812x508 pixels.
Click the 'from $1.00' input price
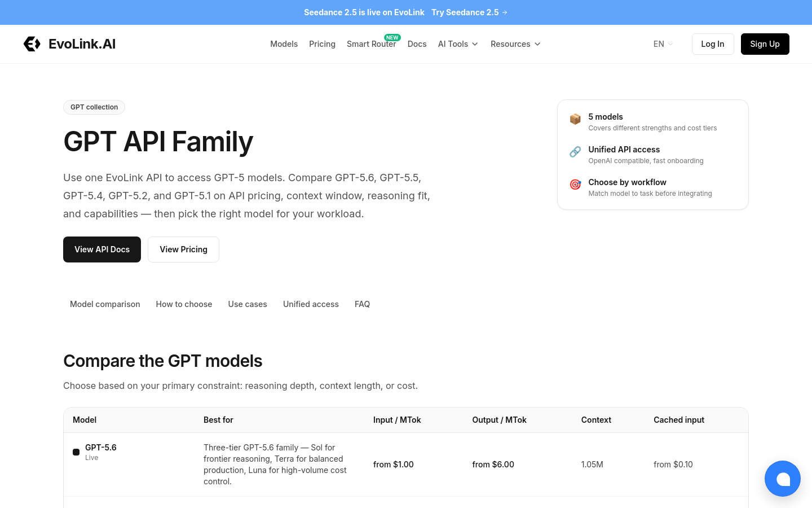coord(394,465)
